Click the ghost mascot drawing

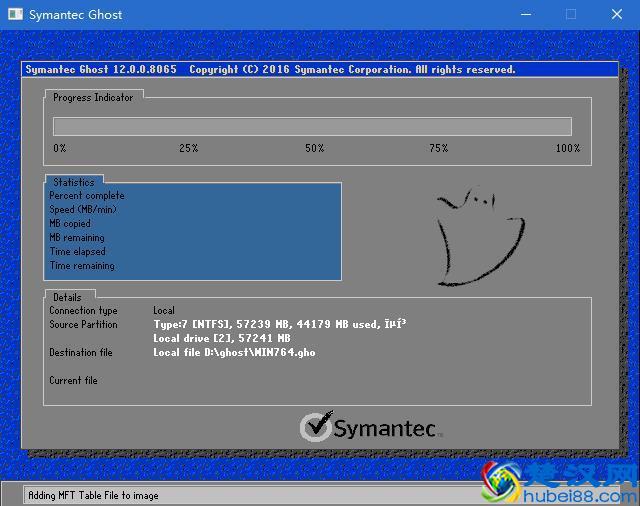pos(479,237)
